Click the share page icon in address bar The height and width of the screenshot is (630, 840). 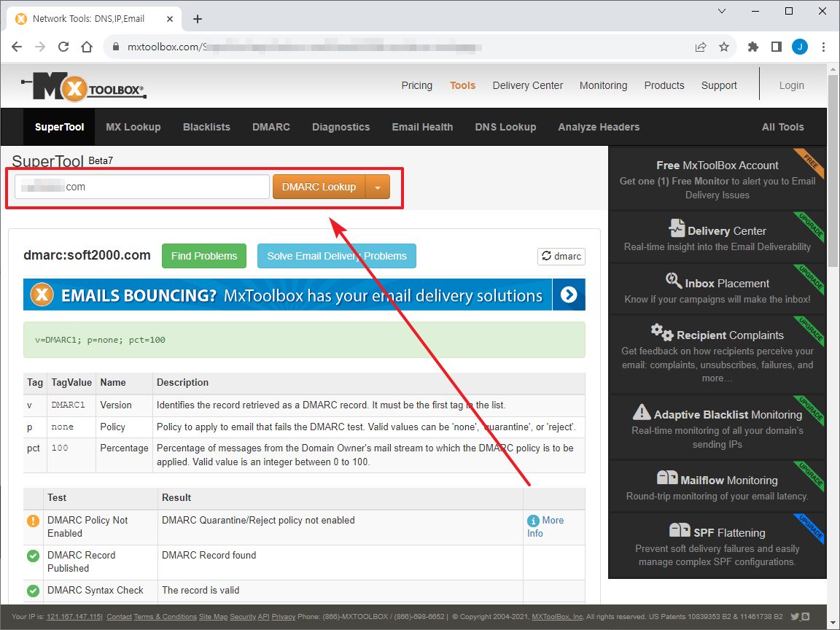(x=701, y=47)
